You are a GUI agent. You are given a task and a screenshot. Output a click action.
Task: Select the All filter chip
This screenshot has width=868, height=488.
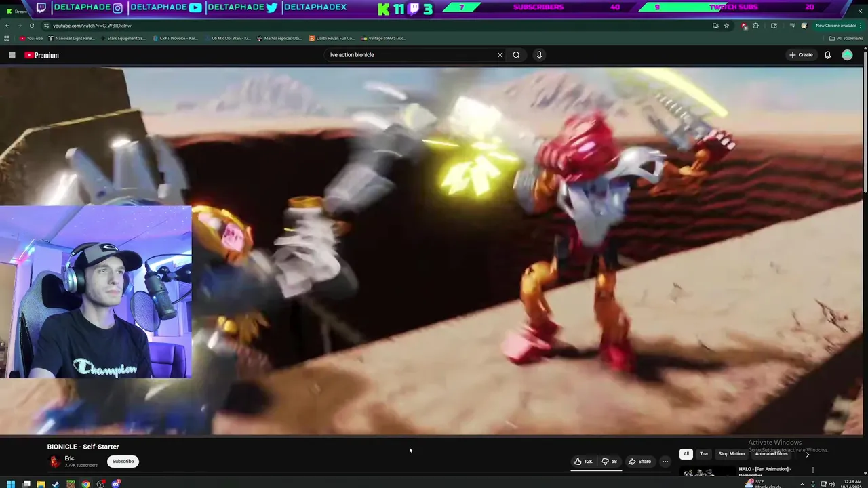(x=686, y=454)
